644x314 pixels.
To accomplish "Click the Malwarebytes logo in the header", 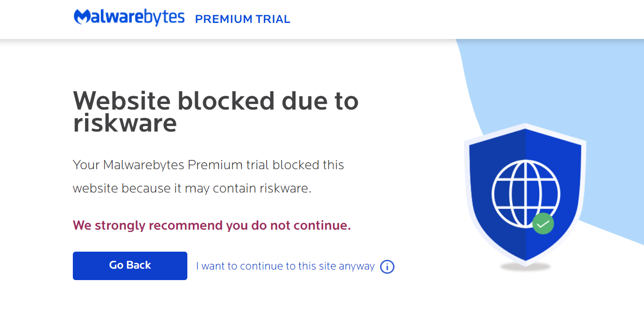I will (x=129, y=17).
